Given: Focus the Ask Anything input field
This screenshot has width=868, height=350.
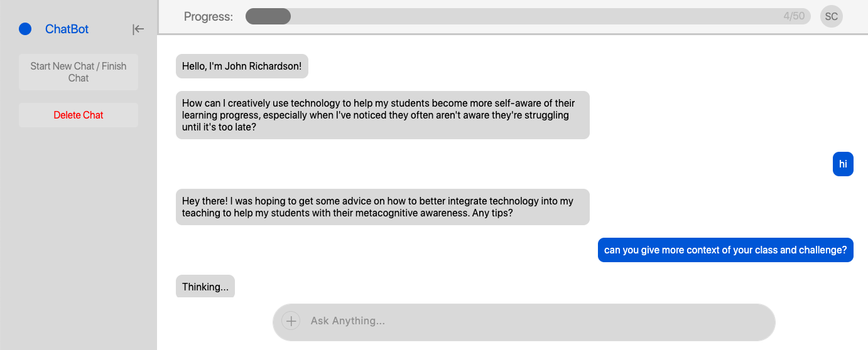Looking at the screenshot, I should coord(534,321).
